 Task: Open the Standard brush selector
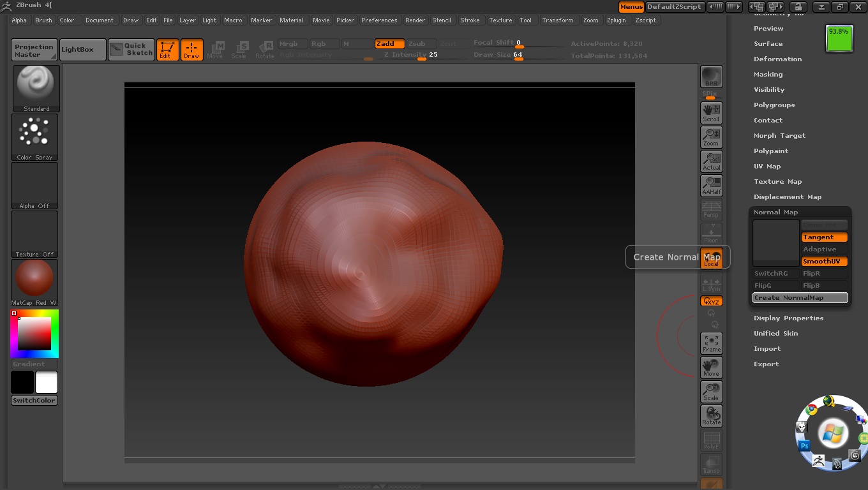36,89
